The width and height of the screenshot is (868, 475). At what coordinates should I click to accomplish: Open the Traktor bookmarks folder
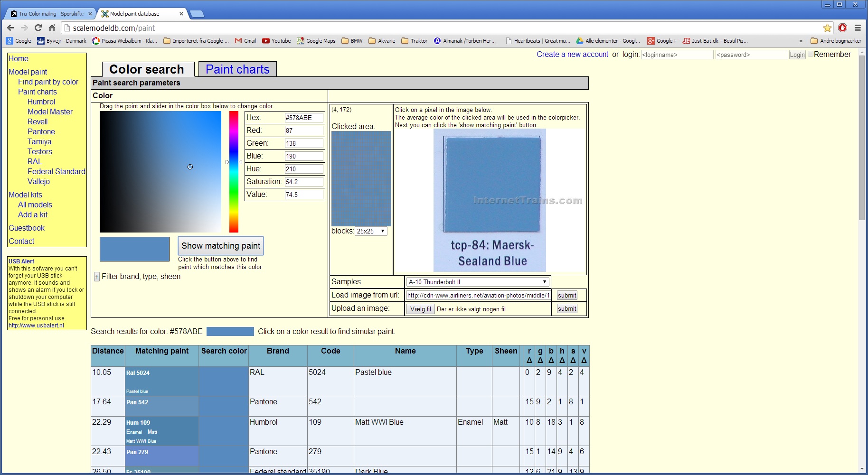(x=415, y=41)
